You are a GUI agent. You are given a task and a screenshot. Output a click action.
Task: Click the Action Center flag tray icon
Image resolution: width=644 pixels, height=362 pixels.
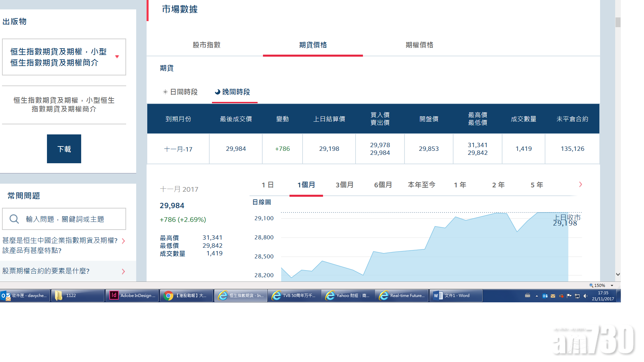click(569, 296)
